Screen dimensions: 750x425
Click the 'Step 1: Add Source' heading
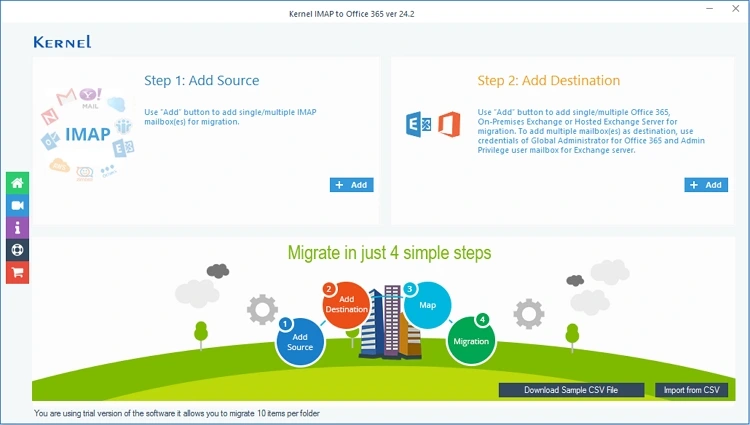click(x=201, y=80)
